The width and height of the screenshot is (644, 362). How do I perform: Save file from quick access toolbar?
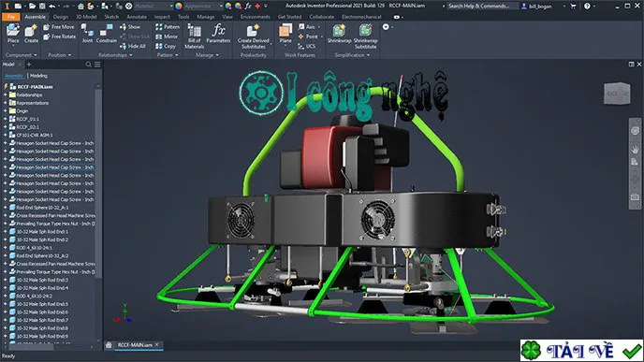coord(42,7)
